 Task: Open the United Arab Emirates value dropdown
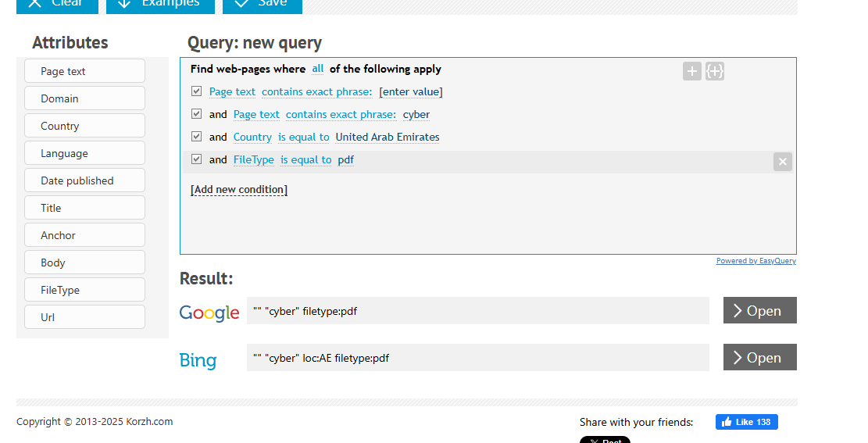pos(388,137)
